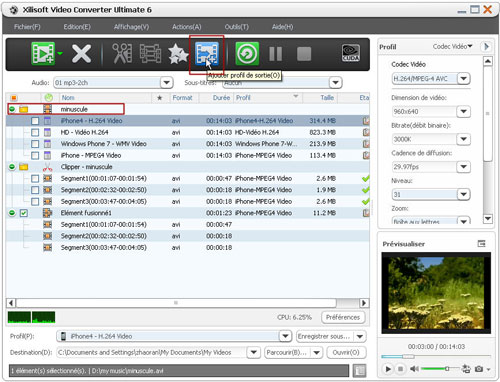Open the Profil(P) dropdown at bottom
Viewport: 500px width, 382px height.
point(285,336)
